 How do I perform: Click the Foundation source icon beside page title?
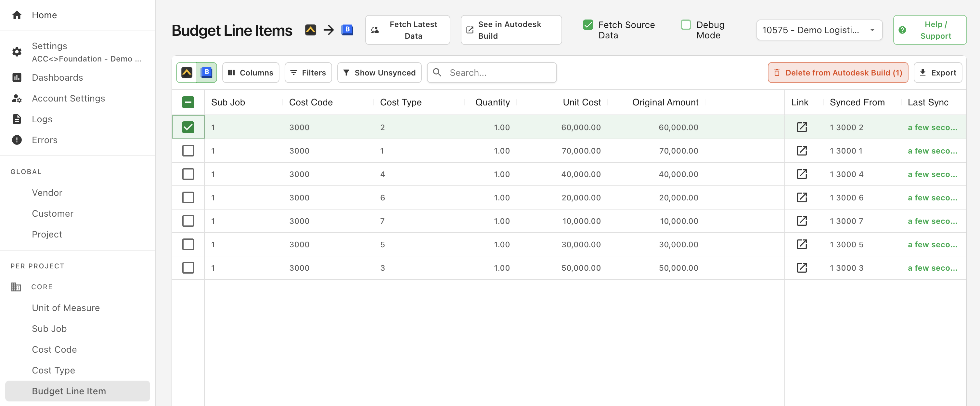pos(310,30)
